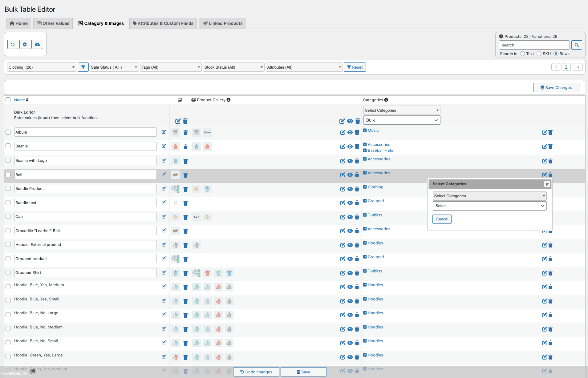Switch to the Linked Products tab
This screenshot has height=378, width=588.
point(222,23)
